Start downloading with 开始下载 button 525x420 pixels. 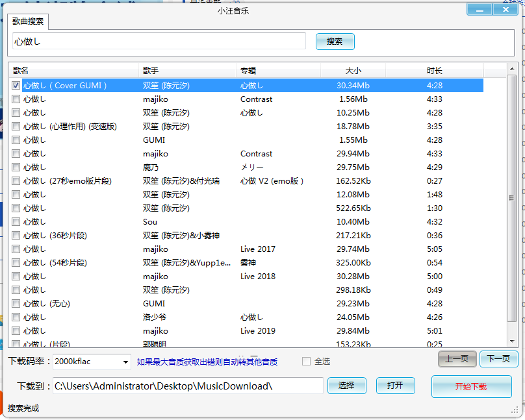470,386
